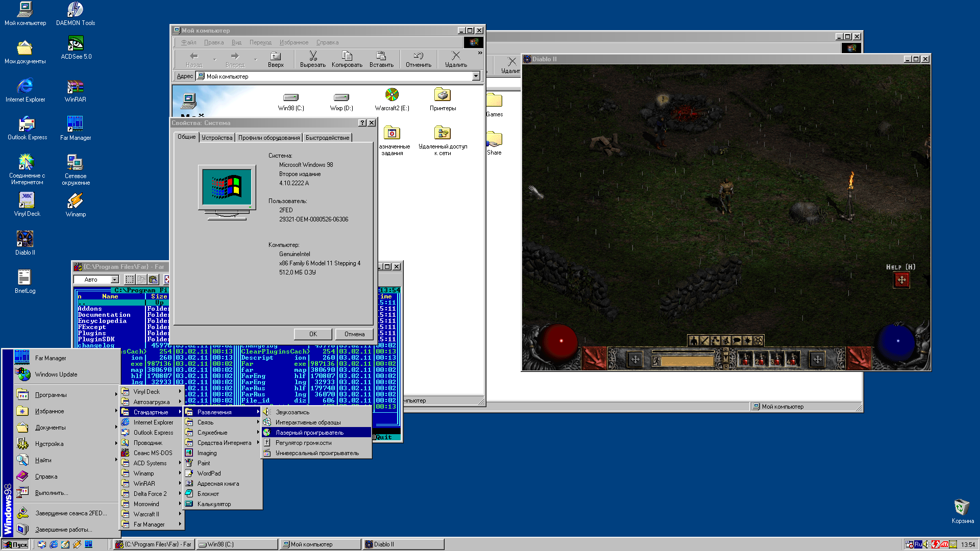Viewport: 980px width, 551px height.
Task: Open the Избранное menu in Мой компьютер
Action: [294, 42]
